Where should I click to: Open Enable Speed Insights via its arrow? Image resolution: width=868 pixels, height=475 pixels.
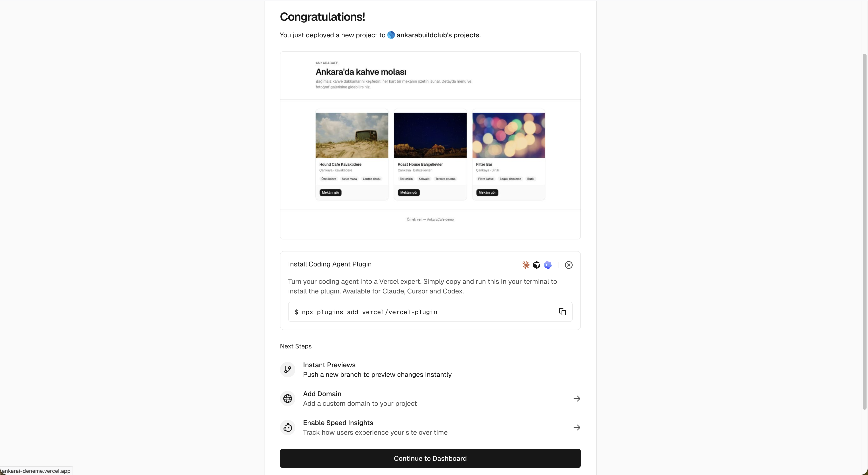[x=577, y=427]
